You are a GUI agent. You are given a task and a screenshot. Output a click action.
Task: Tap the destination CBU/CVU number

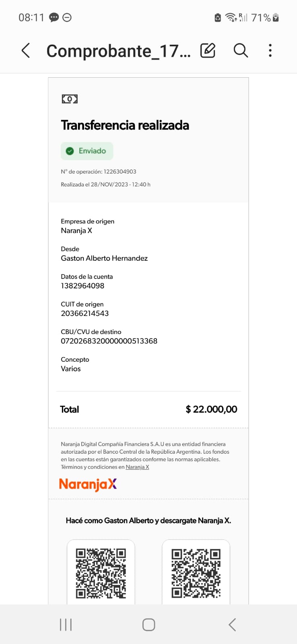109,341
